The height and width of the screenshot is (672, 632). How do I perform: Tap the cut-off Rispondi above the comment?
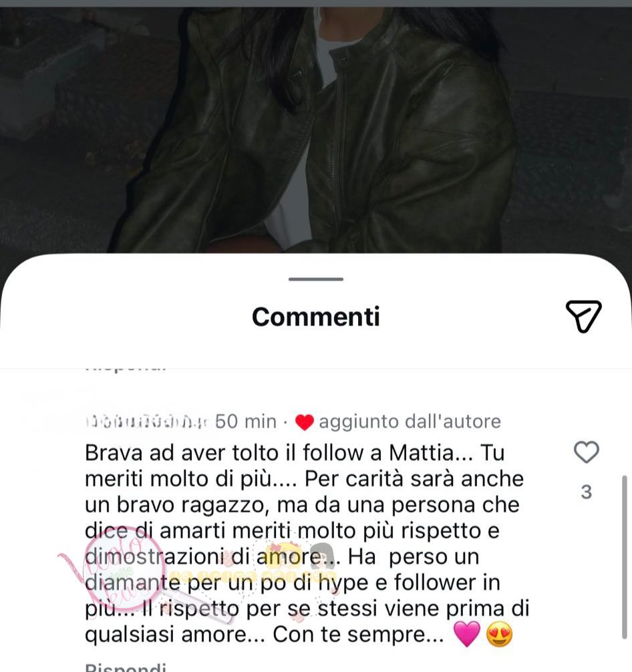[126, 369]
